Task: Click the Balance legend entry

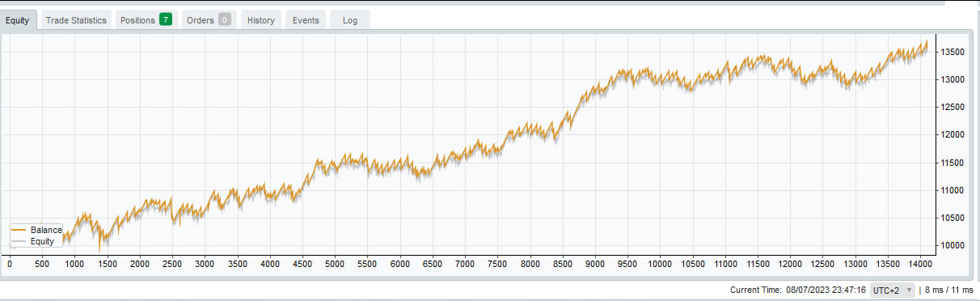Action: tap(36, 231)
